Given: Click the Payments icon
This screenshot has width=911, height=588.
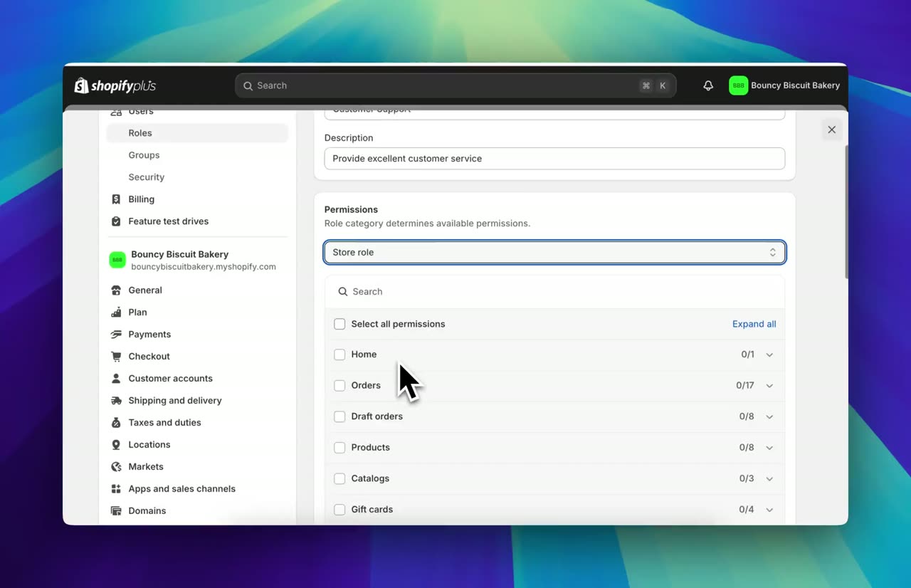Looking at the screenshot, I should coord(116,335).
